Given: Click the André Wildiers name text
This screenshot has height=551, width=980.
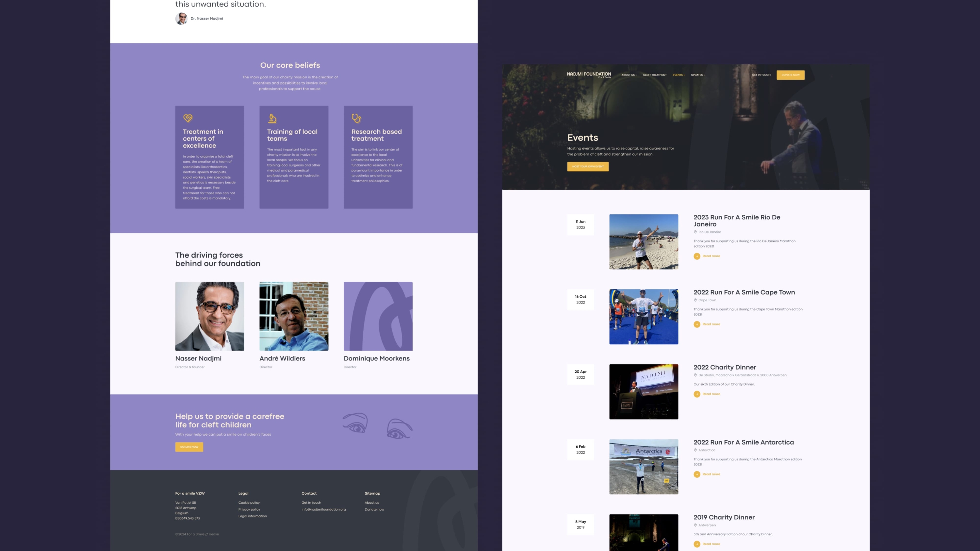Looking at the screenshot, I should pos(282,359).
